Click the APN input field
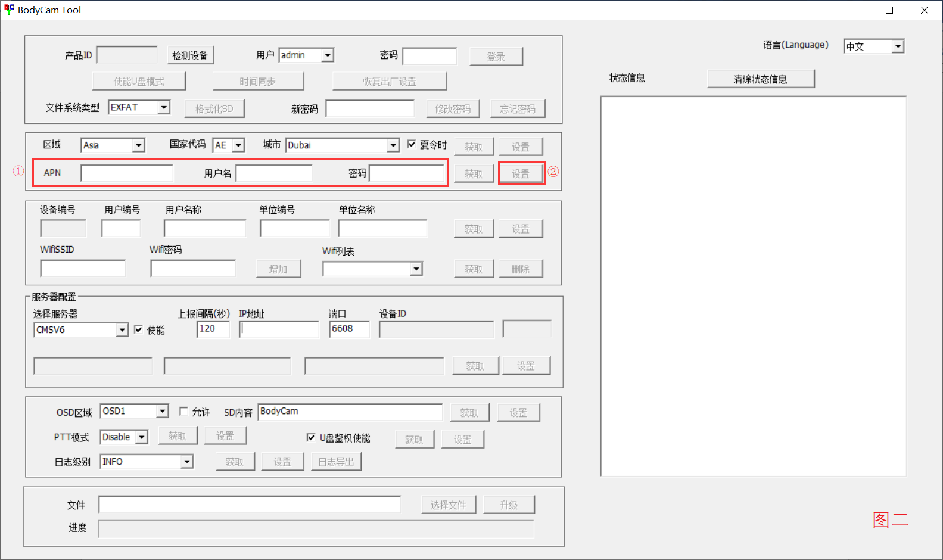The width and height of the screenshot is (943, 560). tap(127, 173)
